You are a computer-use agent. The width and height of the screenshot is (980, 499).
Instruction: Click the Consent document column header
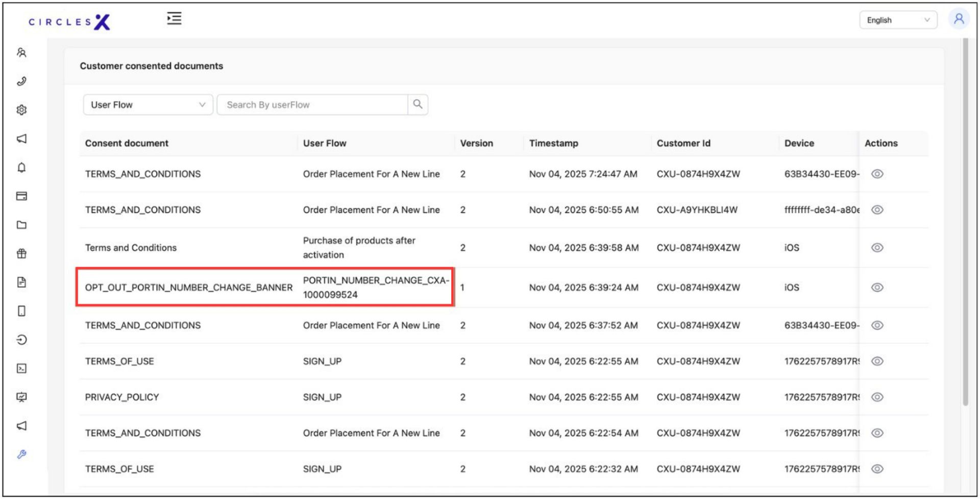point(127,144)
